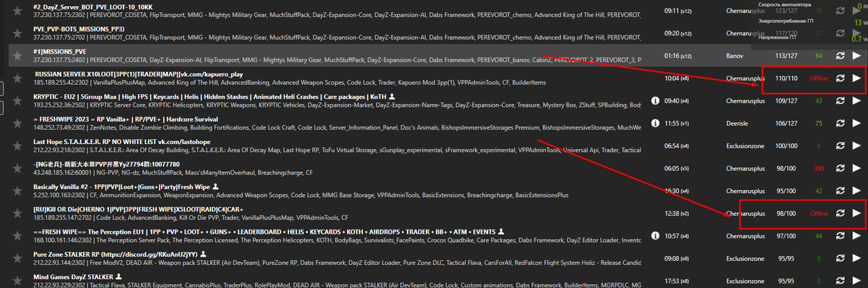Select server title #1]MISSIONS_PVE
The height and width of the screenshot is (288, 868).
coord(60,51)
